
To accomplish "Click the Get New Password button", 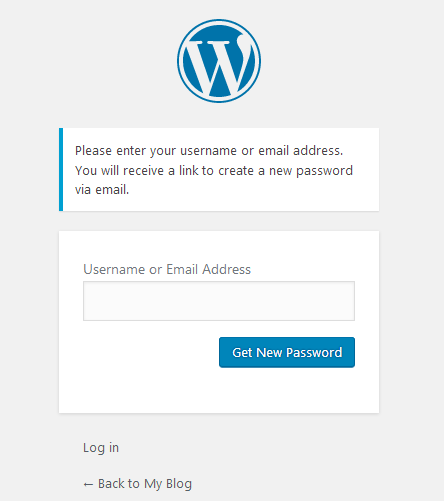I will coord(287,352).
